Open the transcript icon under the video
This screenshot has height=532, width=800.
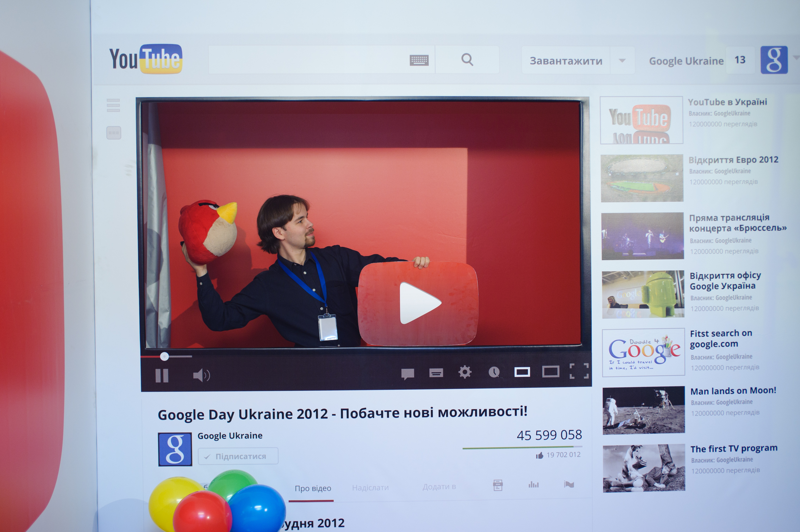click(498, 485)
